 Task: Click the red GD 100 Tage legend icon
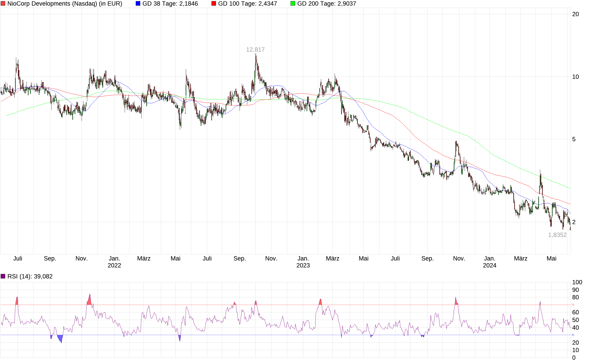pos(214,3)
